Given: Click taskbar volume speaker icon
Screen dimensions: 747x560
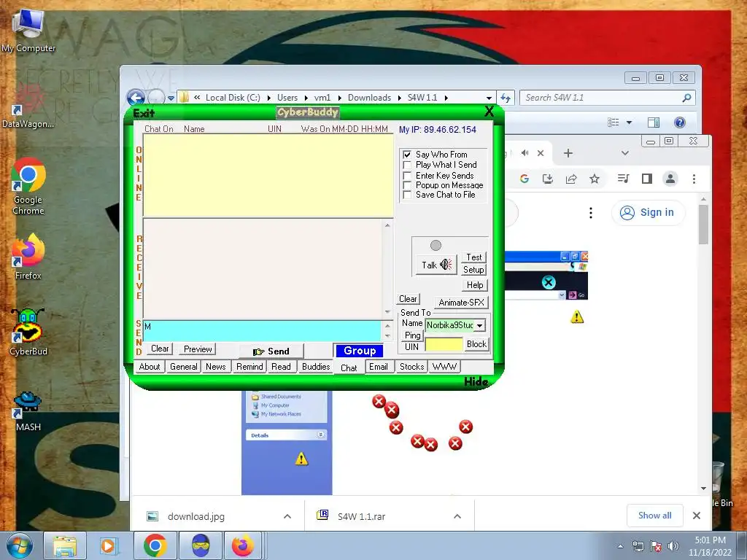Looking at the screenshot, I should [673, 546].
